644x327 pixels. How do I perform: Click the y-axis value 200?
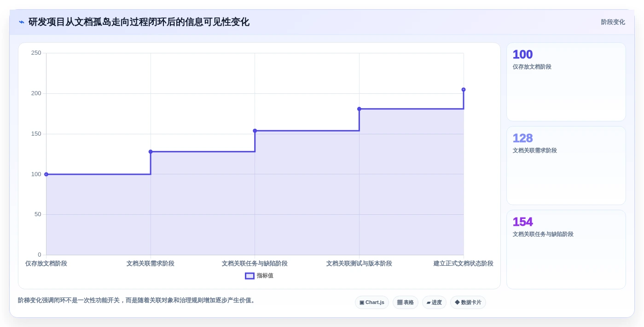tap(36, 93)
